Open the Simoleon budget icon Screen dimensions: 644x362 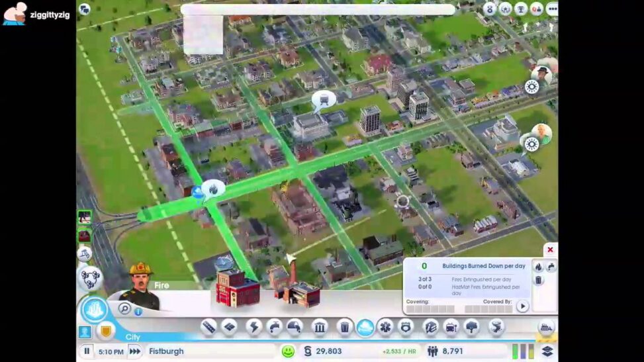coord(308,351)
